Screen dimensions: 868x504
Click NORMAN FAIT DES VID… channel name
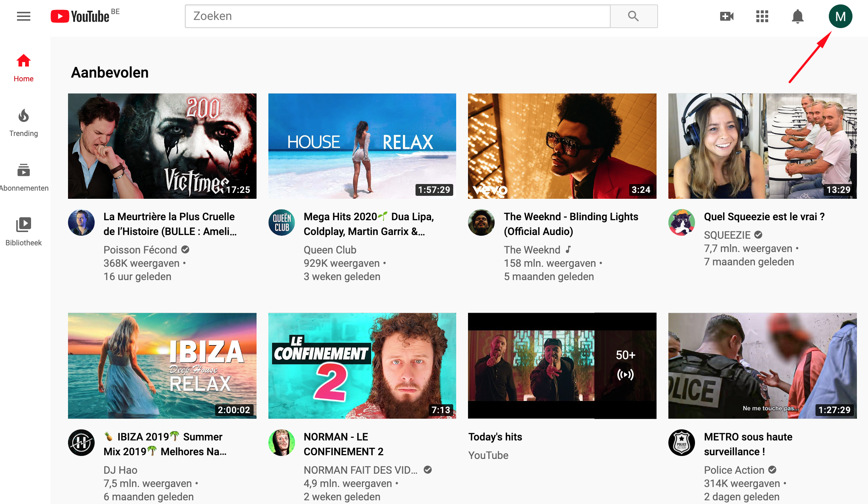tap(360, 470)
